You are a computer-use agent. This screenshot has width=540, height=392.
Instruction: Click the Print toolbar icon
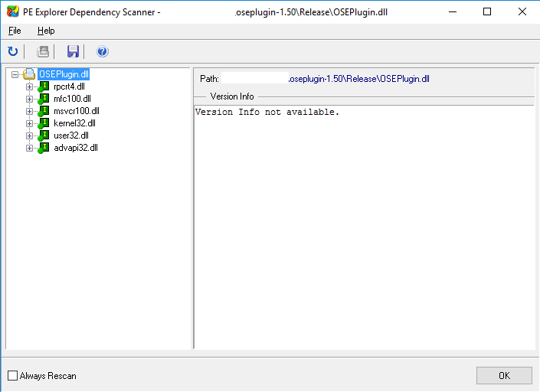click(x=43, y=51)
